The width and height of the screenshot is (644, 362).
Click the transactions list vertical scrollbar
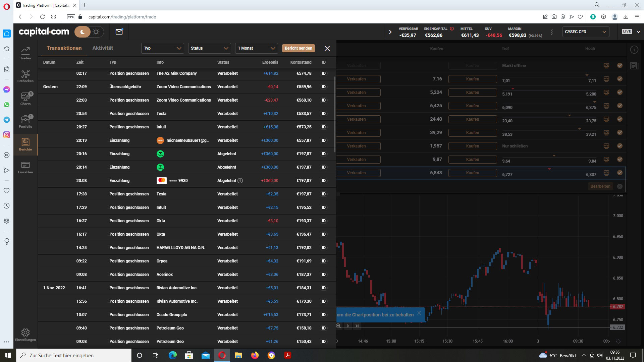click(x=335, y=114)
